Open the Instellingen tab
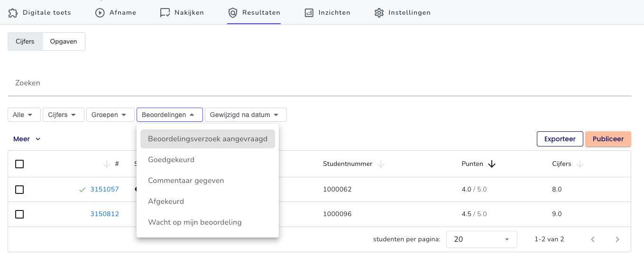 [x=402, y=13]
